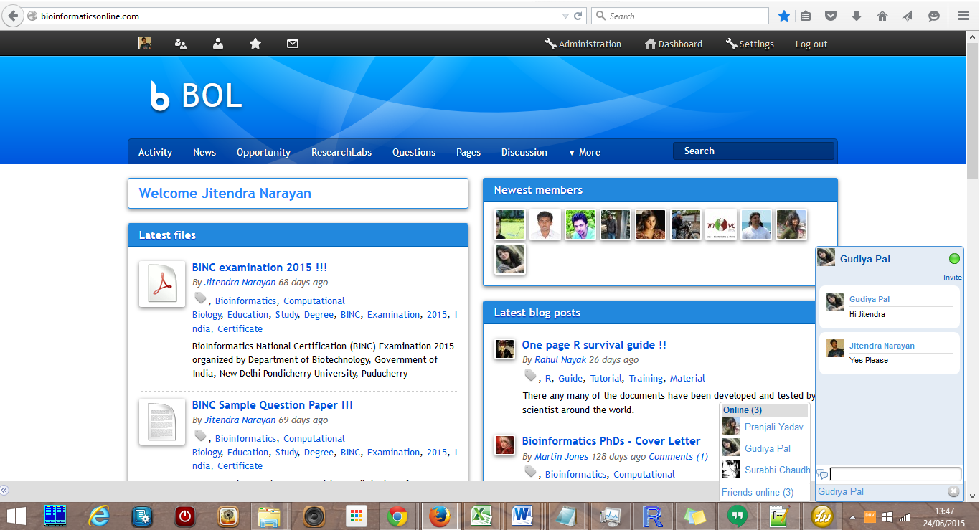Open the Administration link

click(583, 44)
